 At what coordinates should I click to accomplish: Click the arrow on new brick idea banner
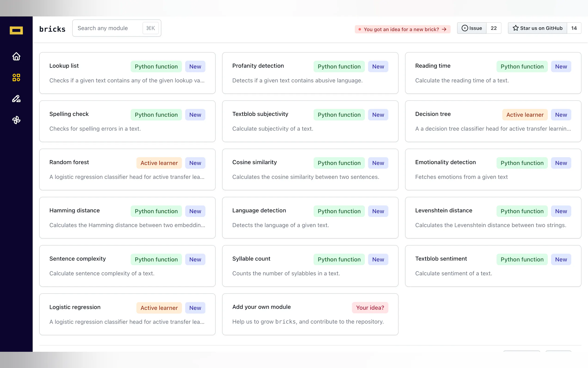coord(444,29)
